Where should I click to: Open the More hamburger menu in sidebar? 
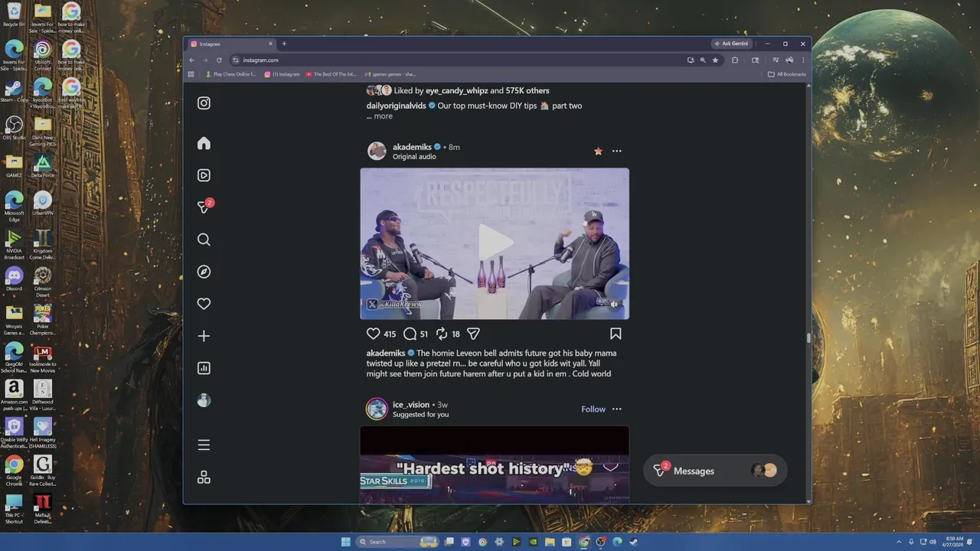click(x=204, y=445)
